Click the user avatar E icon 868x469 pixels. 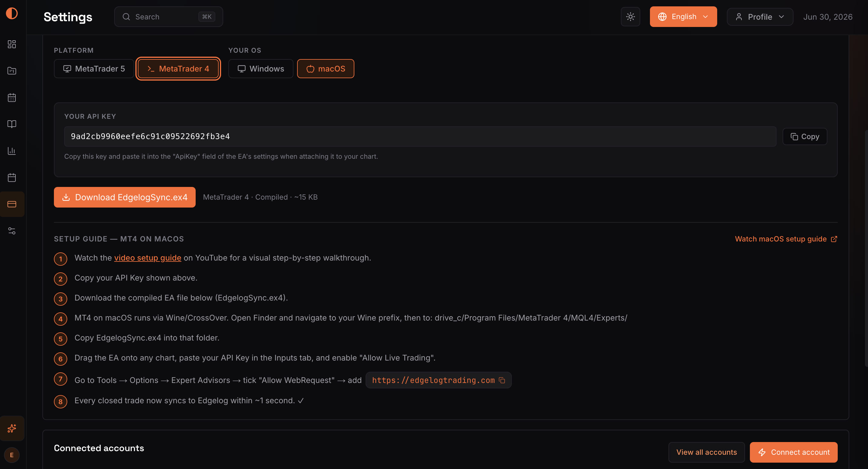[12, 455]
